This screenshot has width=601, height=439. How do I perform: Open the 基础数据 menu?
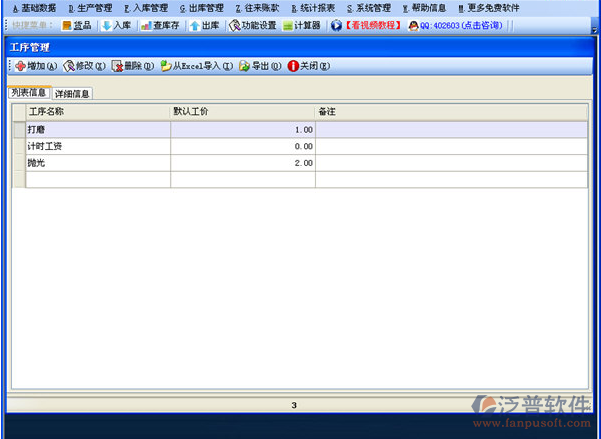pos(34,7)
